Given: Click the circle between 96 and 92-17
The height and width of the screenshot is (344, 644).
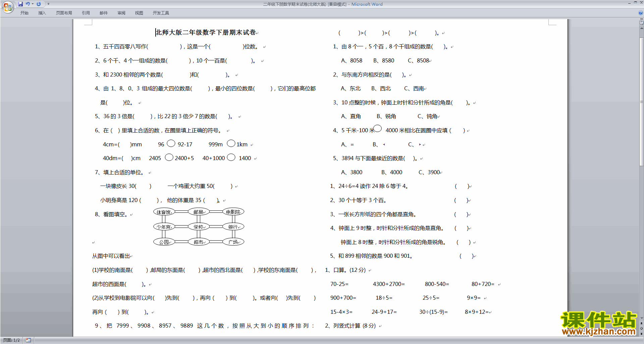Looking at the screenshot, I should [171, 143].
